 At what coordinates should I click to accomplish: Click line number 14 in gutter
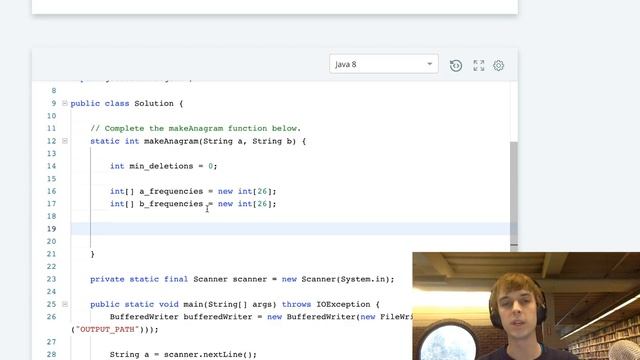pos(51,166)
